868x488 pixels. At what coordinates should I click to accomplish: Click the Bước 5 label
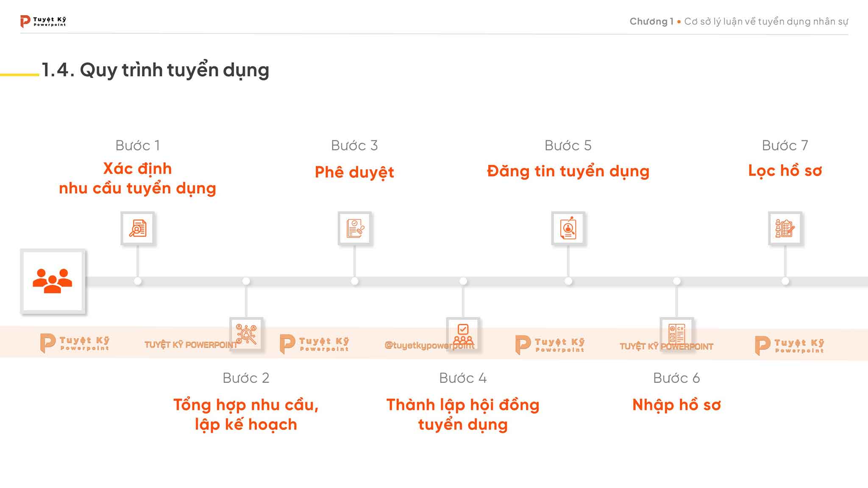point(568,145)
